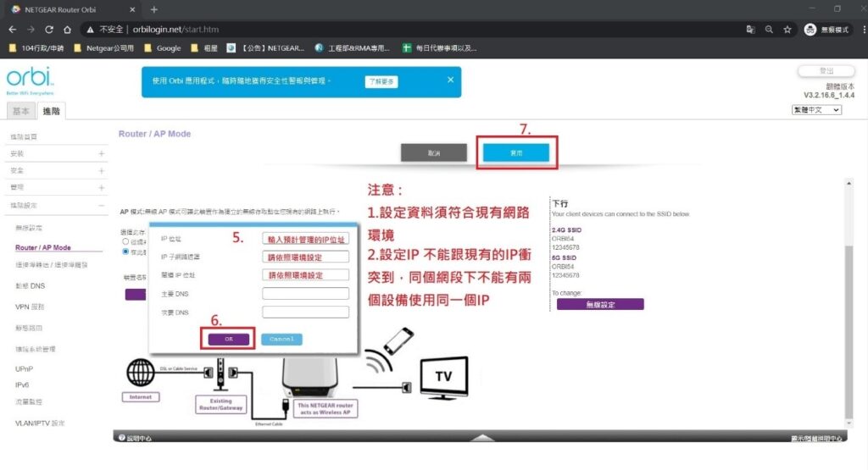Click the translate page icon in address bar
Image resolution: width=868 pixels, height=470 pixels.
coord(749,29)
